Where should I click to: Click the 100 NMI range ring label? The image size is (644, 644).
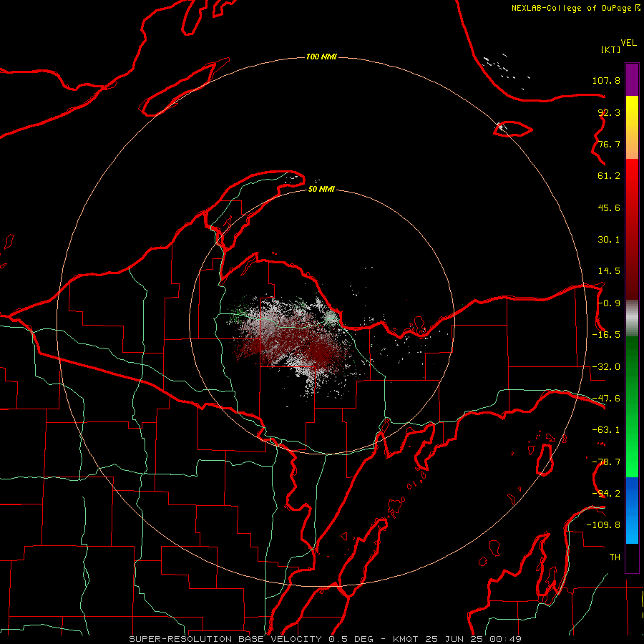321,57
